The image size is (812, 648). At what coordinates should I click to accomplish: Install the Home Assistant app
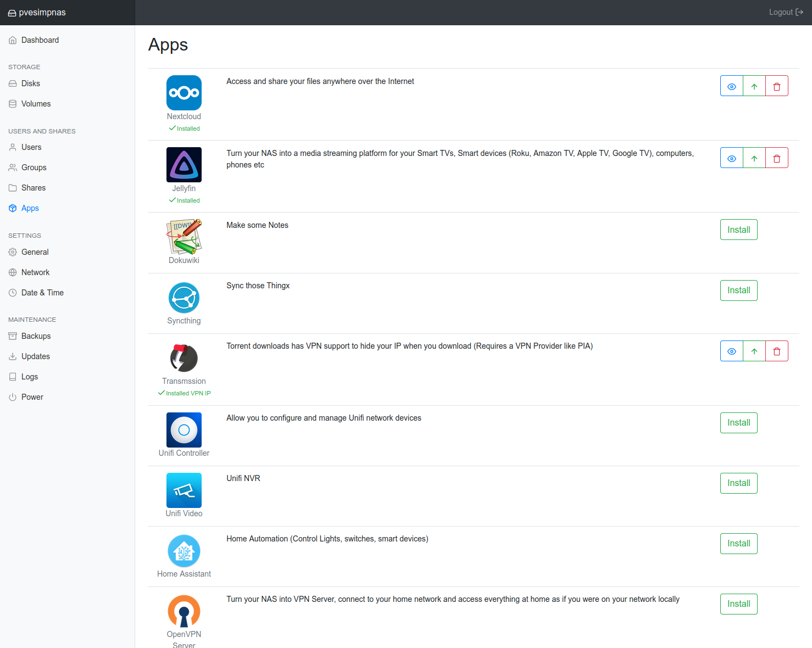pos(738,544)
